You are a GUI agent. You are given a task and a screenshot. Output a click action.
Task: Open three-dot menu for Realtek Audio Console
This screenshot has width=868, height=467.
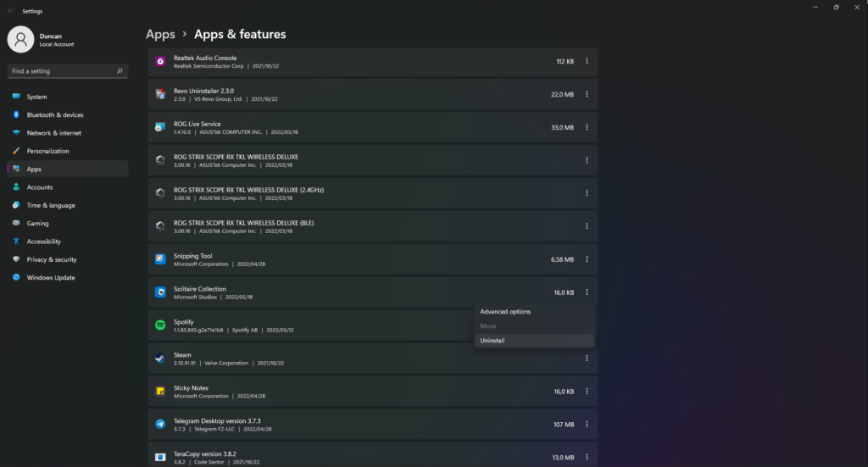(x=587, y=61)
